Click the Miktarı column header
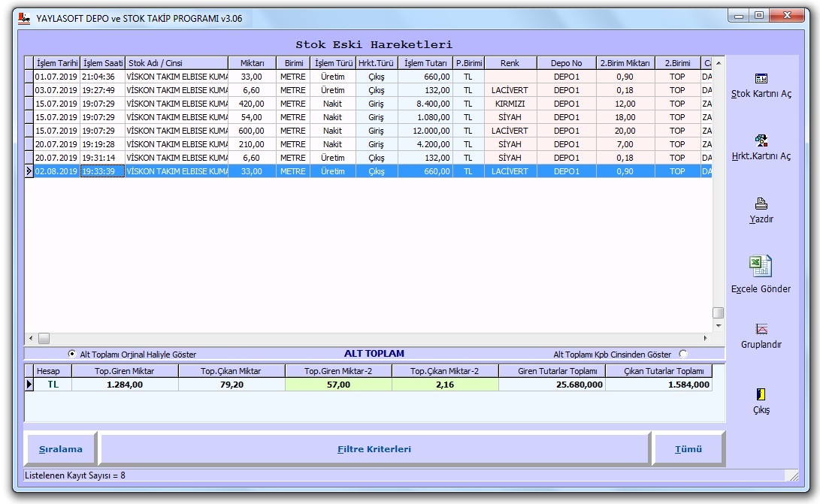The image size is (820, 504). (x=252, y=63)
